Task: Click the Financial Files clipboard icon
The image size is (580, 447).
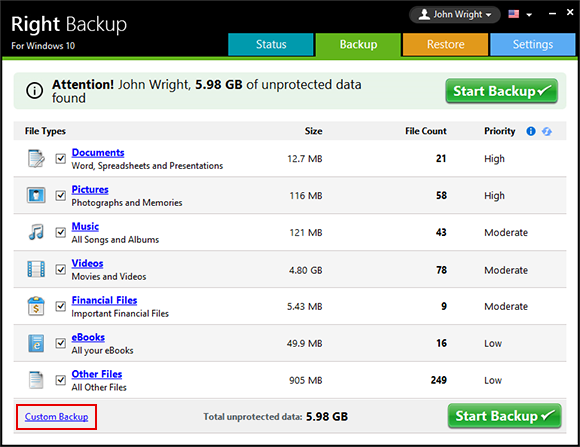Action: click(x=36, y=306)
